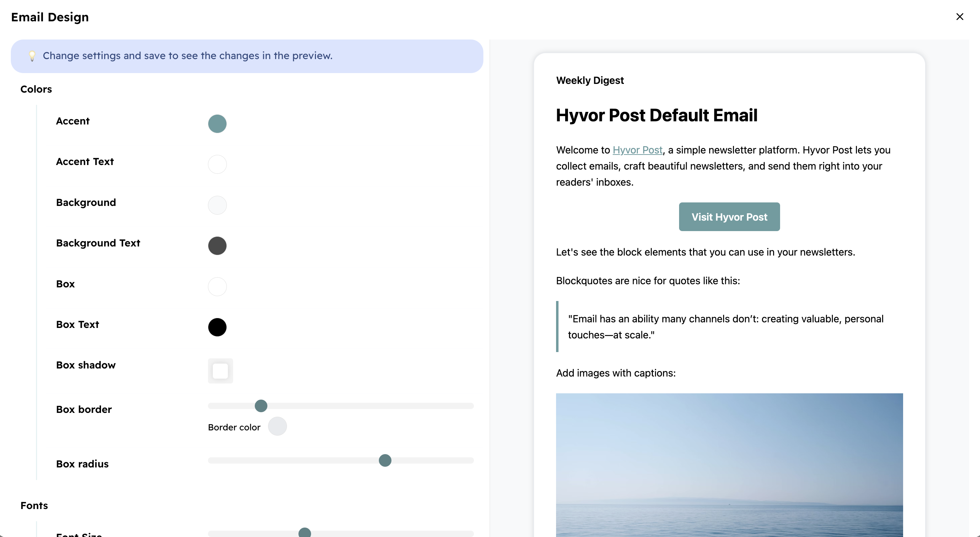The image size is (980, 537).
Task: Select the Colors section heading
Action: coord(36,89)
